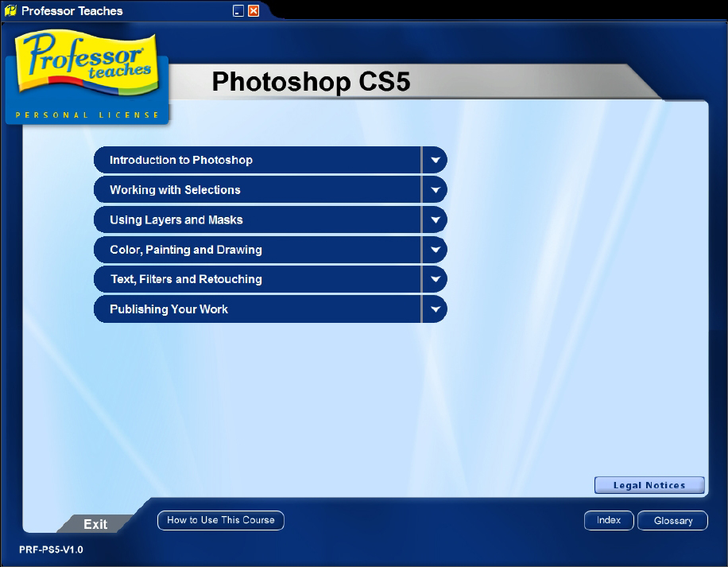Open the Working with Selections chapter
Image resolution: width=728 pixels, height=567 pixels.
pos(258,190)
